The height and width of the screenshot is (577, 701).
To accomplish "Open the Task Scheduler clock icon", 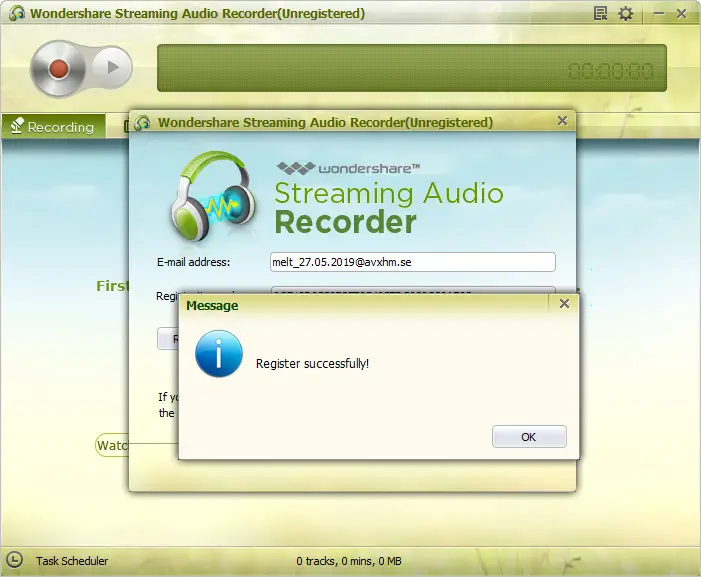I will click(x=14, y=560).
